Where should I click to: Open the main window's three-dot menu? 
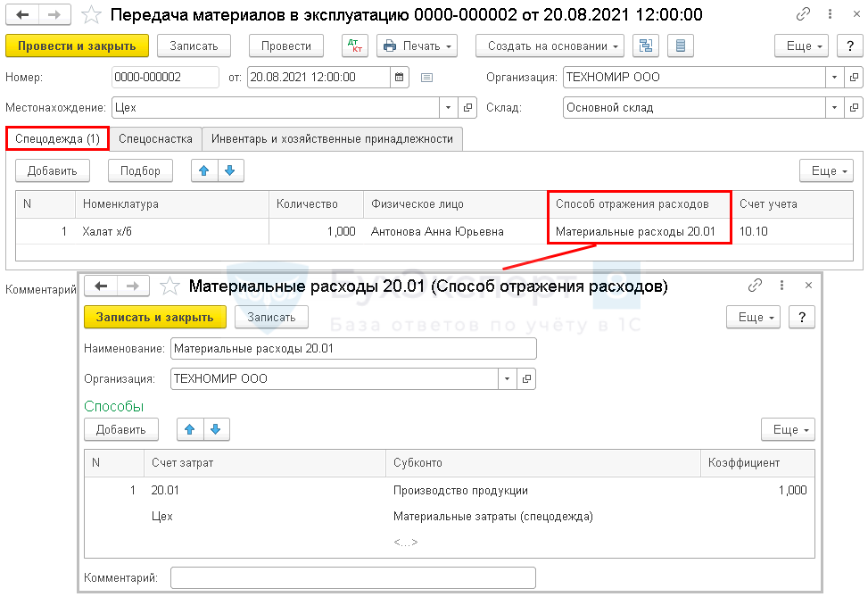point(830,14)
